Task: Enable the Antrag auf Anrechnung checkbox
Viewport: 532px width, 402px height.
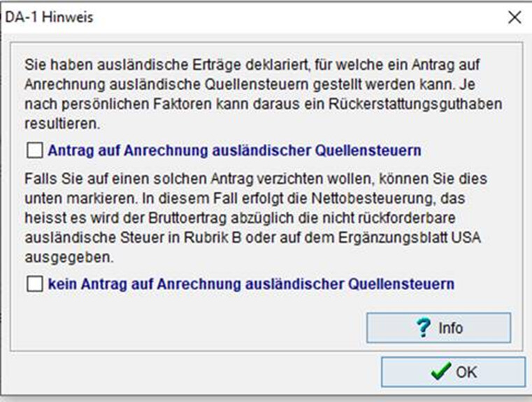Action: (34, 150)
